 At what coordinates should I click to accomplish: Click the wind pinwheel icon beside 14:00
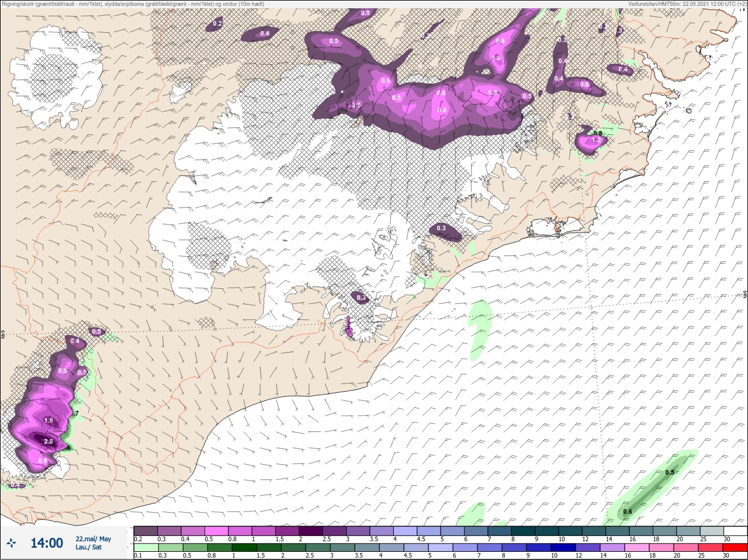pos(11,543)
